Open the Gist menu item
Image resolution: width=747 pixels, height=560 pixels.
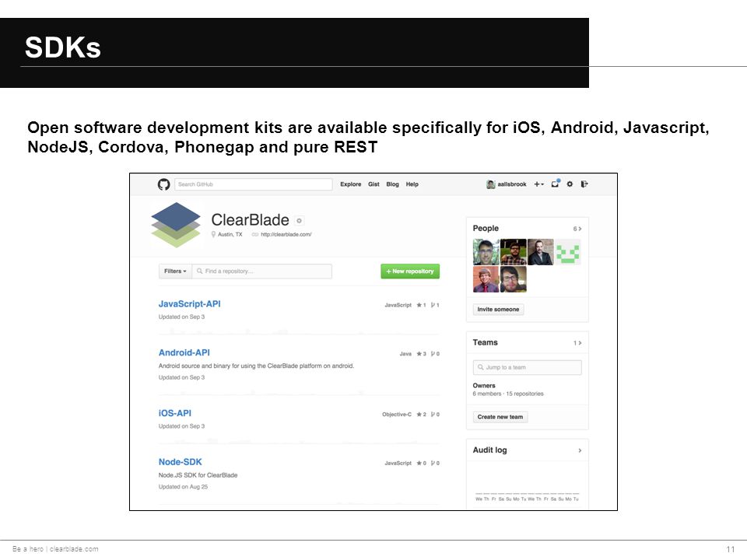click(373, 184)
